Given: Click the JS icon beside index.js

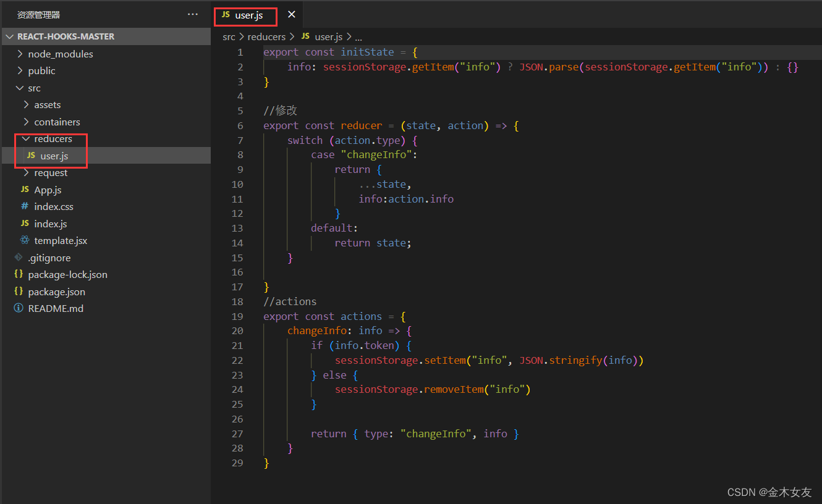Looking at the screenshot, I should [x=25, y=224].
